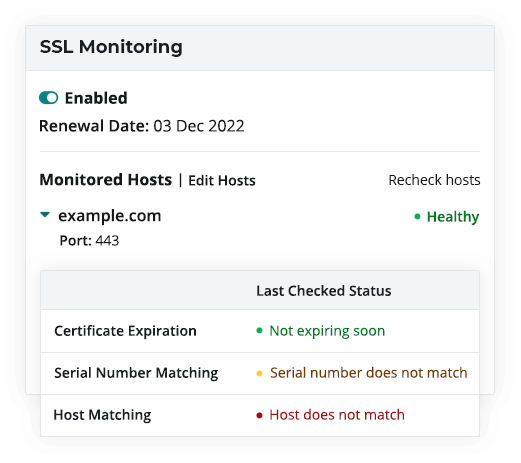Click the yellow dot beside Serial number warning
This screenshot has height=463, width=521.
(x=259, y=373)
